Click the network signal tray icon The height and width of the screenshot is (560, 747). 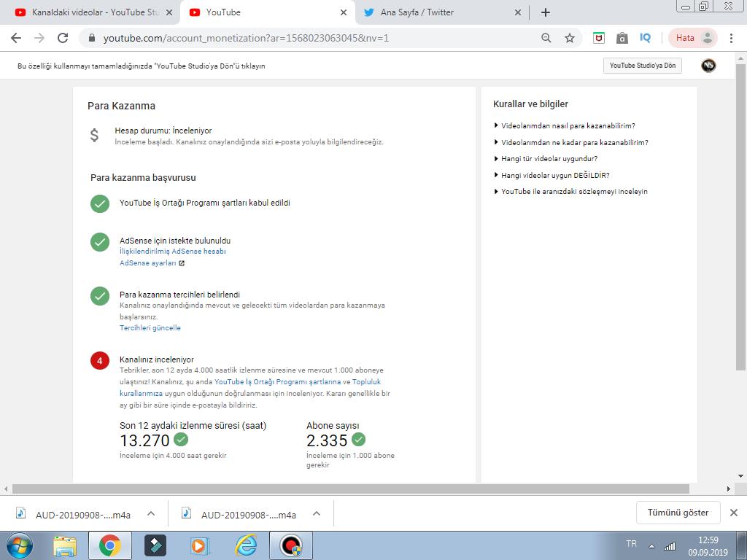670,546
